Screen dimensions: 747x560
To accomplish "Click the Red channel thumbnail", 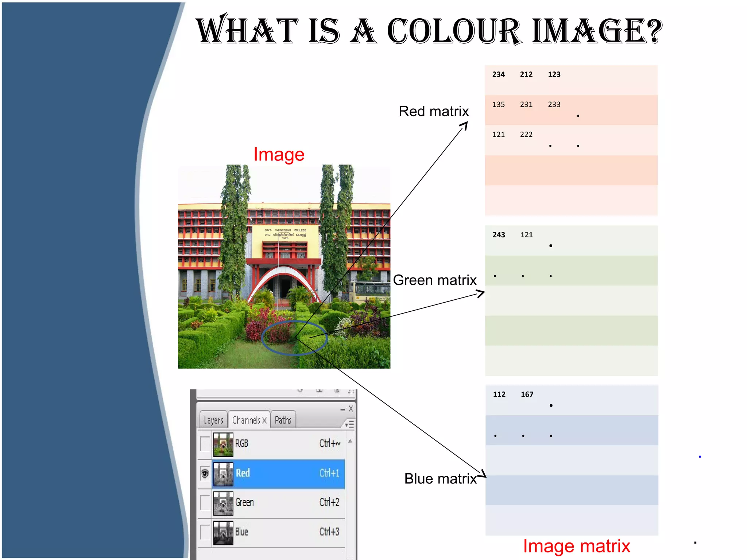I will point(223,474).
